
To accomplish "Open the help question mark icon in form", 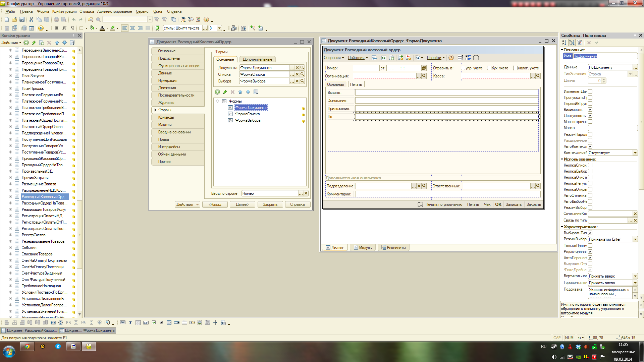I will (x=451, y=58).
